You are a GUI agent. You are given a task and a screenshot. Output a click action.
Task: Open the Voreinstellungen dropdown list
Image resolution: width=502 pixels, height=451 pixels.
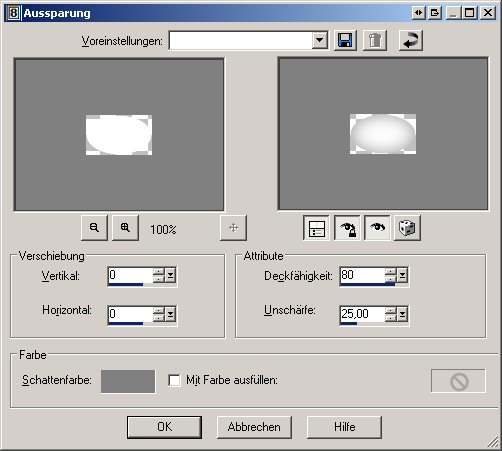320,41
